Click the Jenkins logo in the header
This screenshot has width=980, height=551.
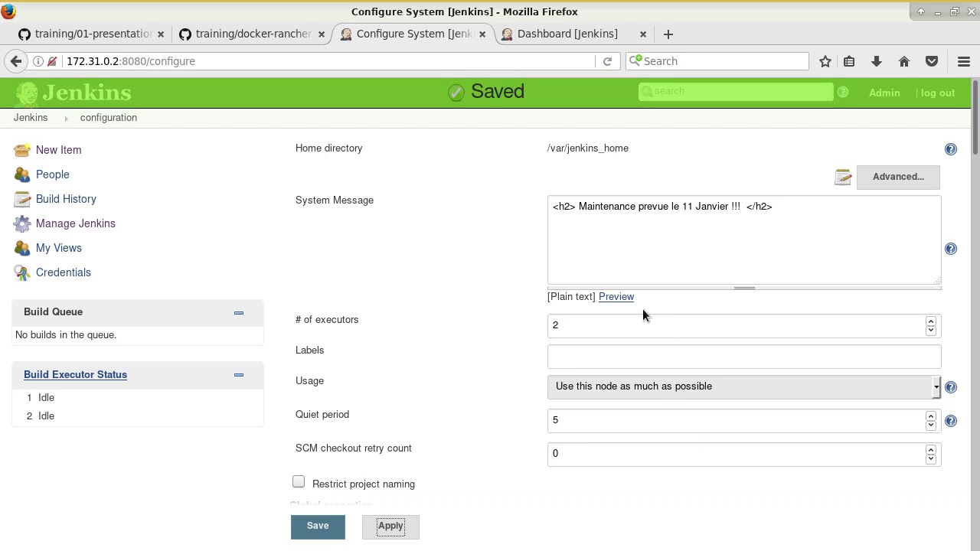pos(73,93)
